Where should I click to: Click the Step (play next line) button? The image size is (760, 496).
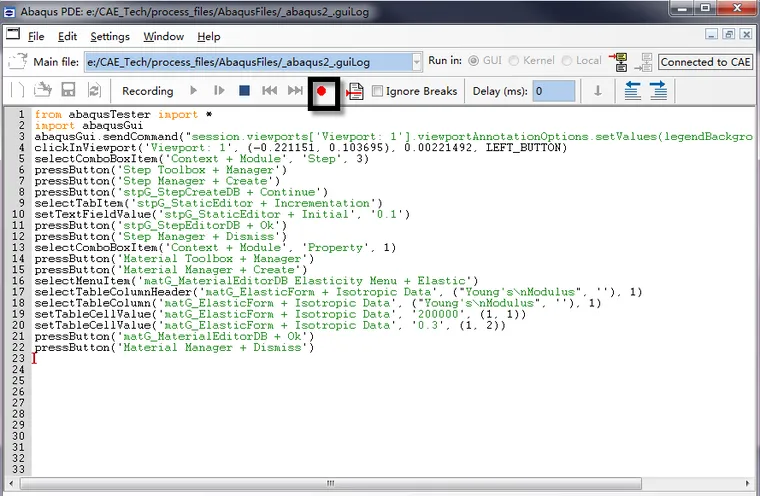[x=219, y=91]
